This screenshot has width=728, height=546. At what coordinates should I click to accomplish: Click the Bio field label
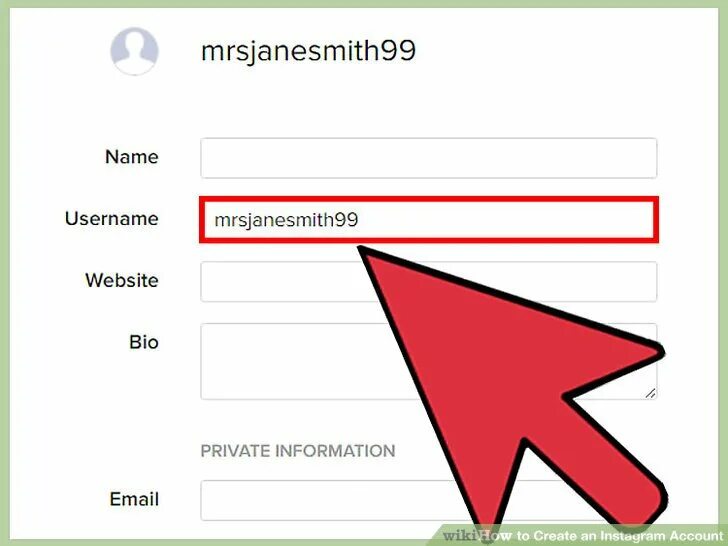coord(144,342)
